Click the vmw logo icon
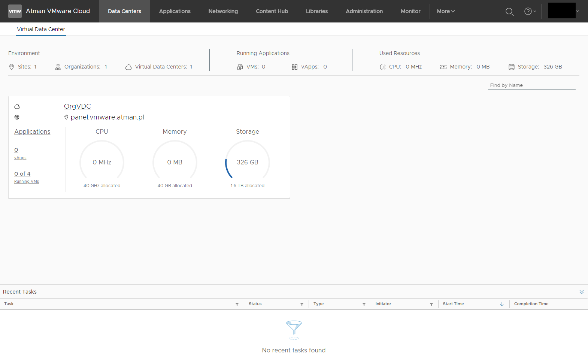This screenshot has height=364, width=588. click(15, 11)
